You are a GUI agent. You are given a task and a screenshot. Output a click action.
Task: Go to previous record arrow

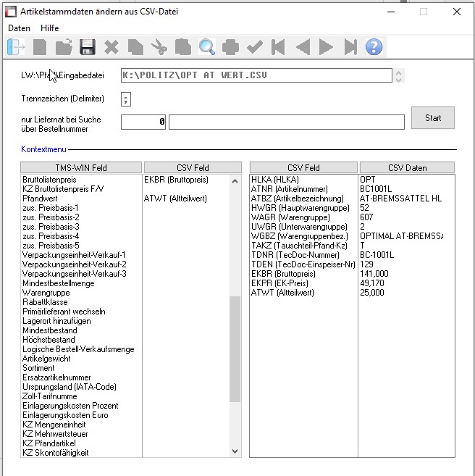tap(303, 47)
